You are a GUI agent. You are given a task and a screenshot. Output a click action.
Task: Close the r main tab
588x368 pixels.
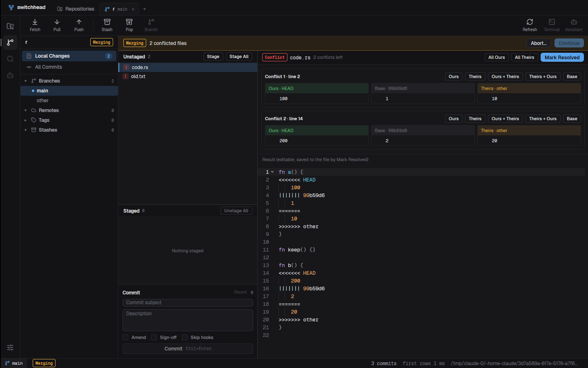point(133,9)
